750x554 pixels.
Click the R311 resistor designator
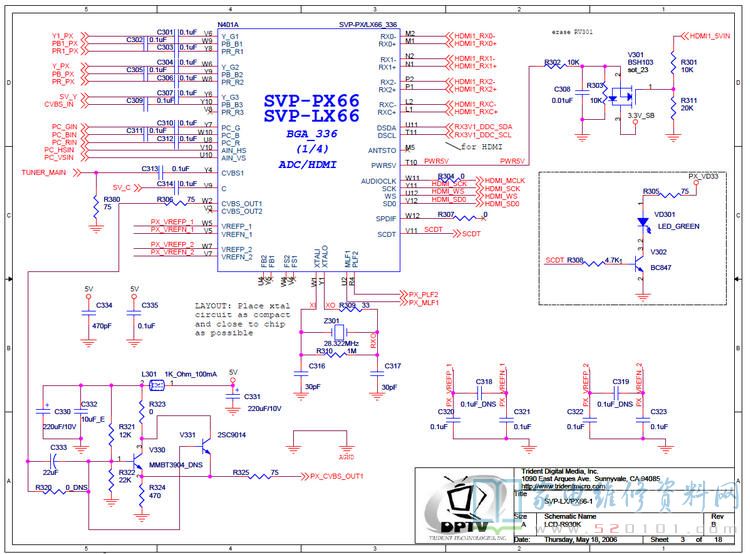pyautogui.click(x=689, y=100)
